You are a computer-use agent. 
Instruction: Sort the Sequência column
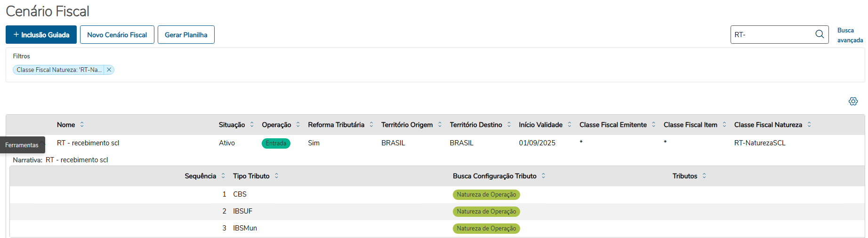223,176
